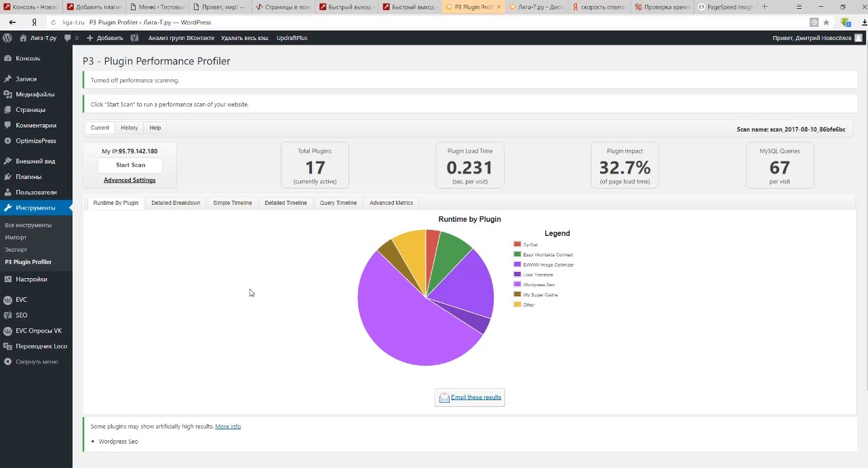Click the Инструменты wrench icon
This screenshot has height=468, width=868.
7,208
